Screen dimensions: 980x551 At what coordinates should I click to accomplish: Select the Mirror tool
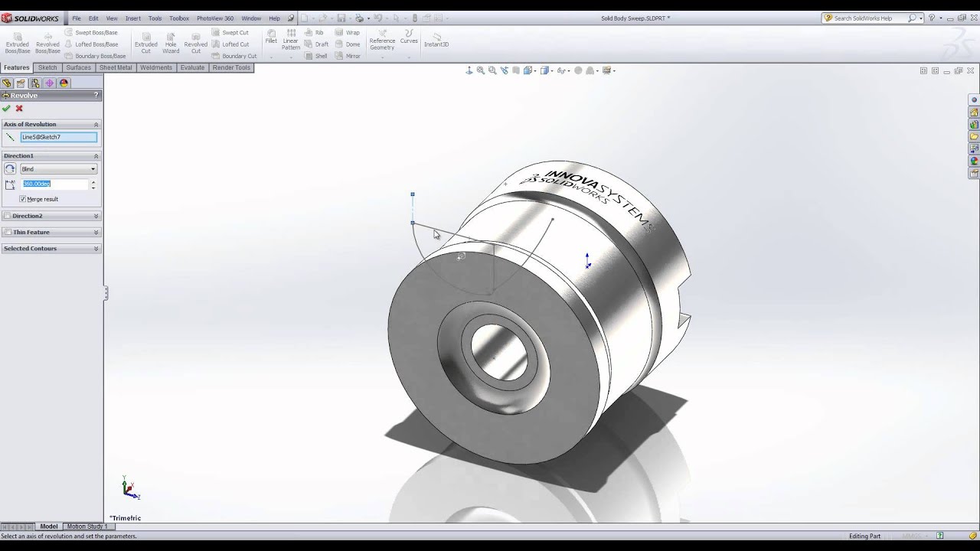348,56
